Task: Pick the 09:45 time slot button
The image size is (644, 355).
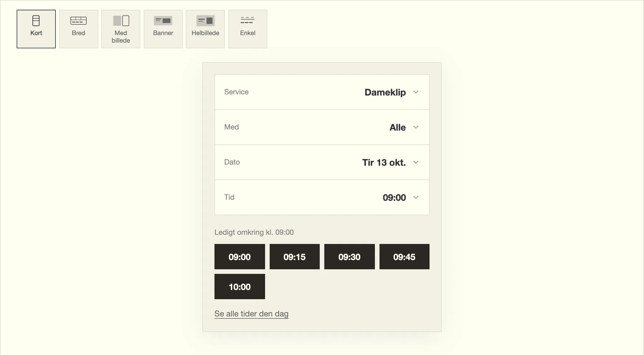Action: click(404, 257)
